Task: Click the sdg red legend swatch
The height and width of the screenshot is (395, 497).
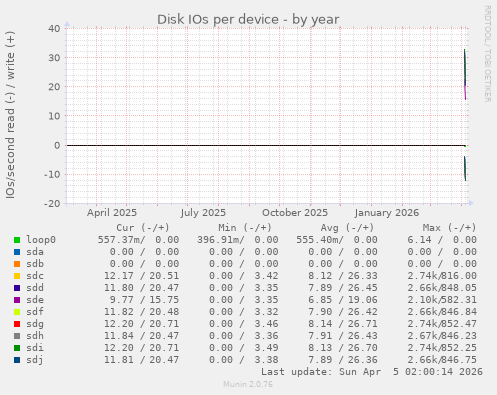Action: (x=17, y=324)
